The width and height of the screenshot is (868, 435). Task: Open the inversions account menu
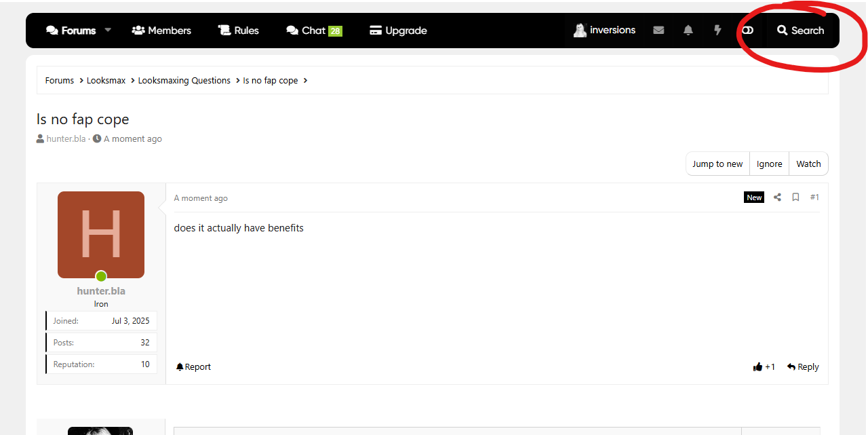pyautogui.click(x=604, y=31)
